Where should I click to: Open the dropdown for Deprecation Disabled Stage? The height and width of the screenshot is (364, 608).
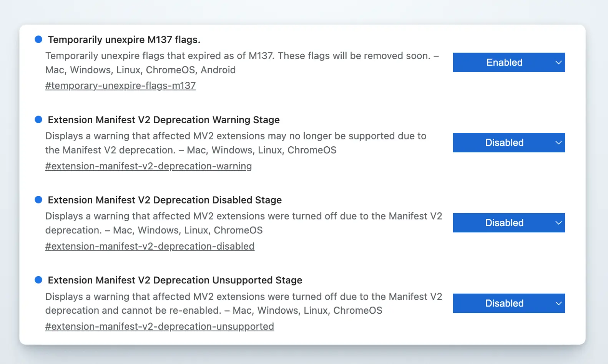click(x=504, y=223)
